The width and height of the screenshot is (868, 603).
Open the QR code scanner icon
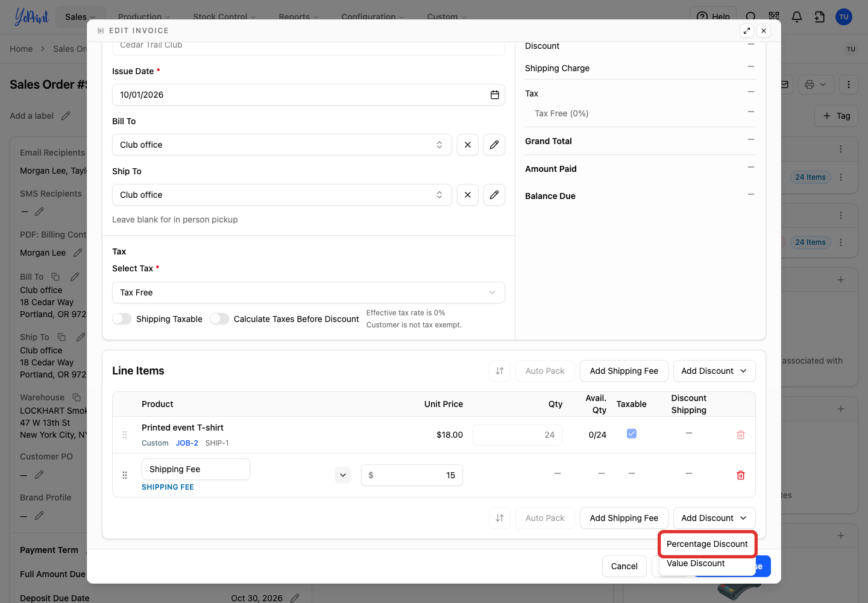click(774, 17)
